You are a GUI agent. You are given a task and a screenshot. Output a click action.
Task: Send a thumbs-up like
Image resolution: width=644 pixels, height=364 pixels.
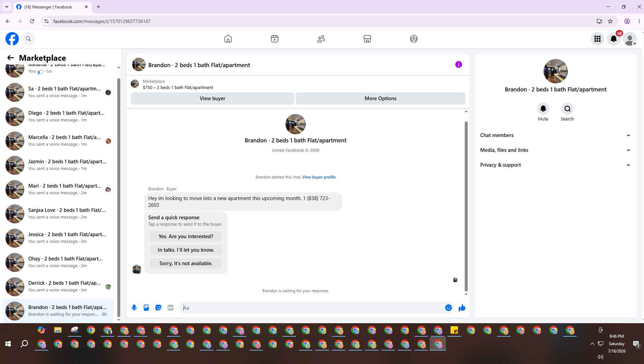click(462, 308)
